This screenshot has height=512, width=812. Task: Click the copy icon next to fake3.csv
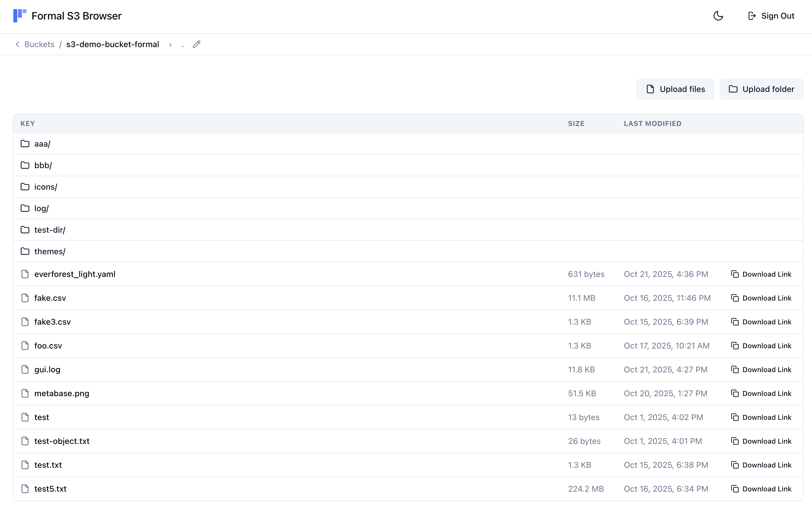(735, 321)
